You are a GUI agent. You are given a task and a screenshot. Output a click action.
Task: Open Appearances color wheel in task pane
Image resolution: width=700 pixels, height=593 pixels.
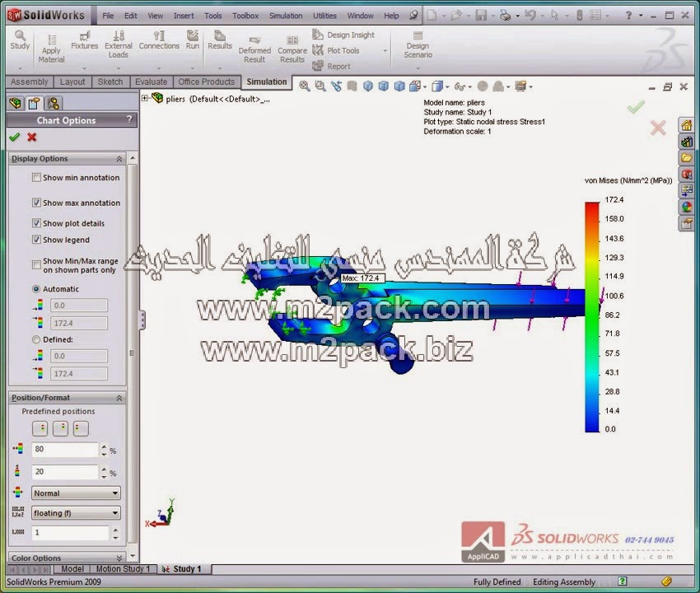(687, 207)
